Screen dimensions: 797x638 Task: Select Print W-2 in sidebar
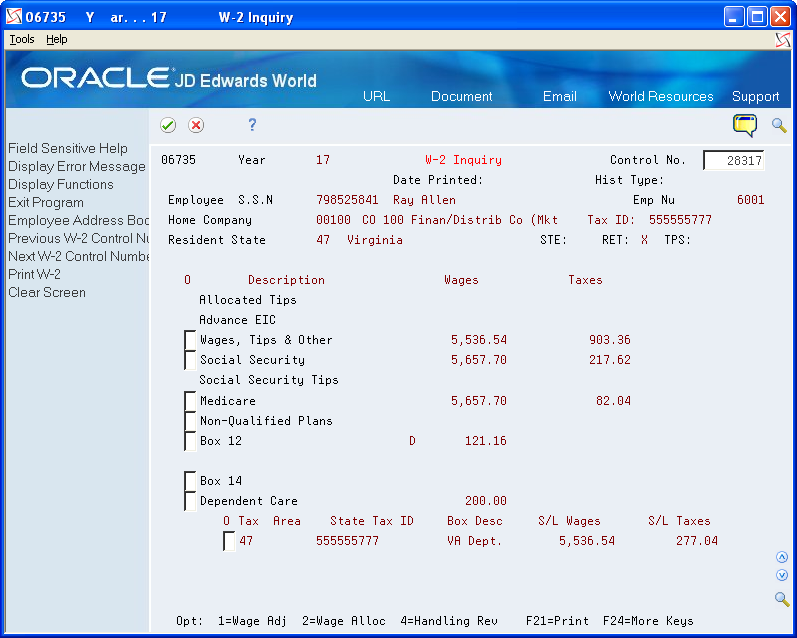coord(34,275)
